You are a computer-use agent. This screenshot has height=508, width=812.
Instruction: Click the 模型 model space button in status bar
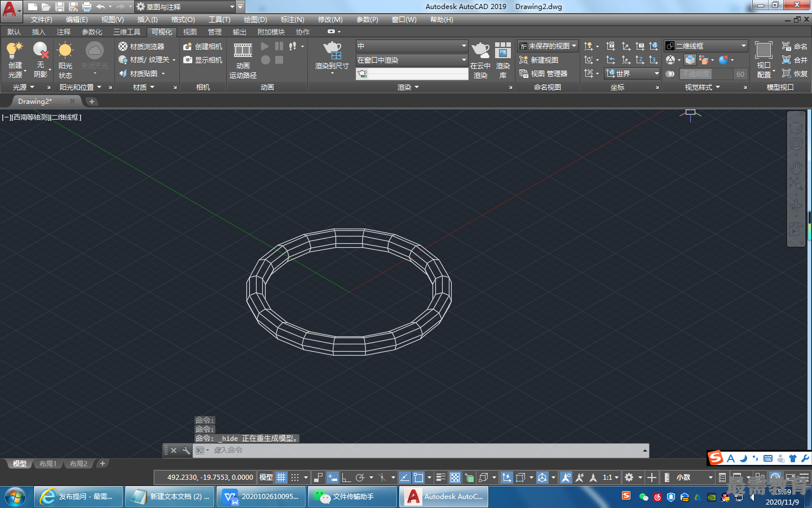pyautogui.click(x=266, y=478)
